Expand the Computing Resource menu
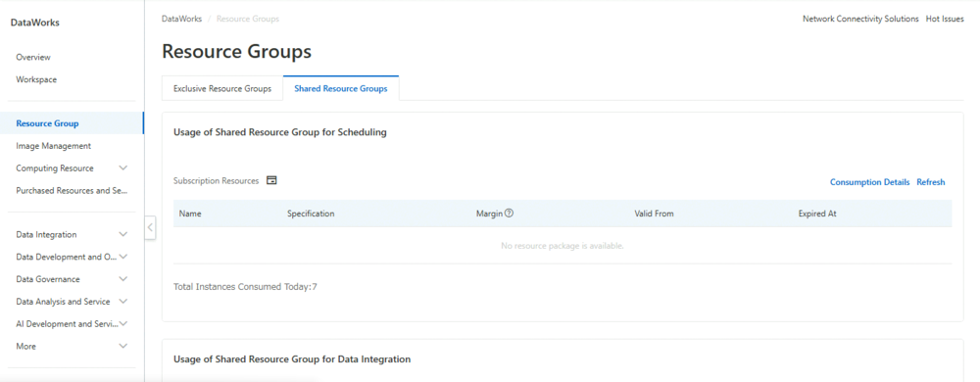 (123, 167)
